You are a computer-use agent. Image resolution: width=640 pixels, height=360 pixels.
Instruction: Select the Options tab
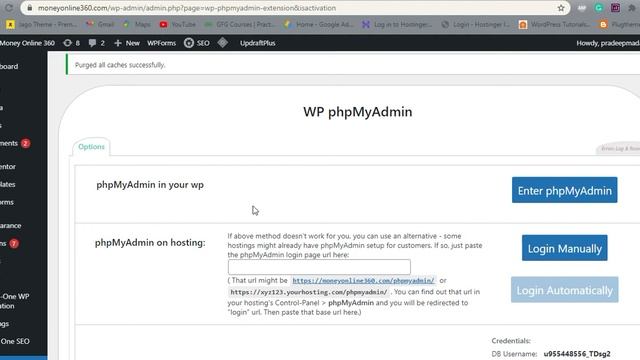coord(91,147)
